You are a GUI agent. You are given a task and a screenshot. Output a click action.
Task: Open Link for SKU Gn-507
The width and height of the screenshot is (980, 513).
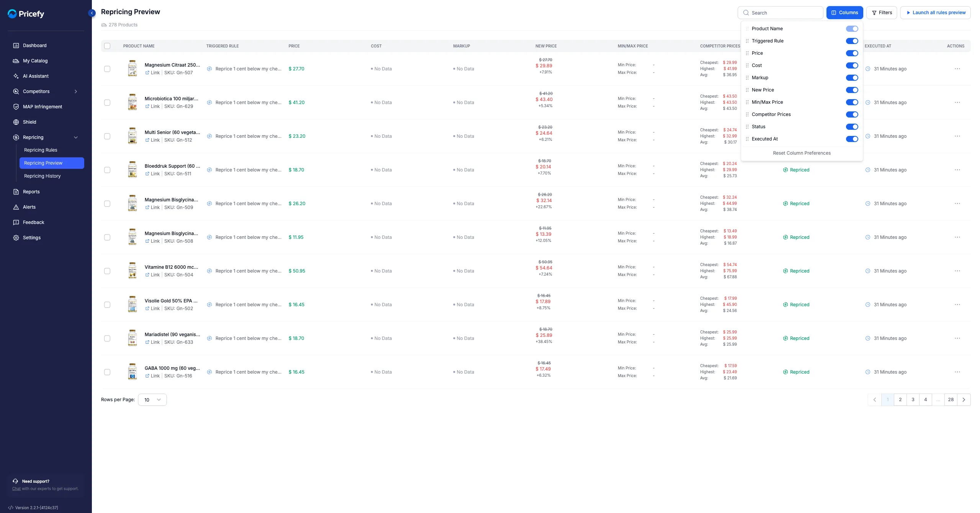click(152, 73)
